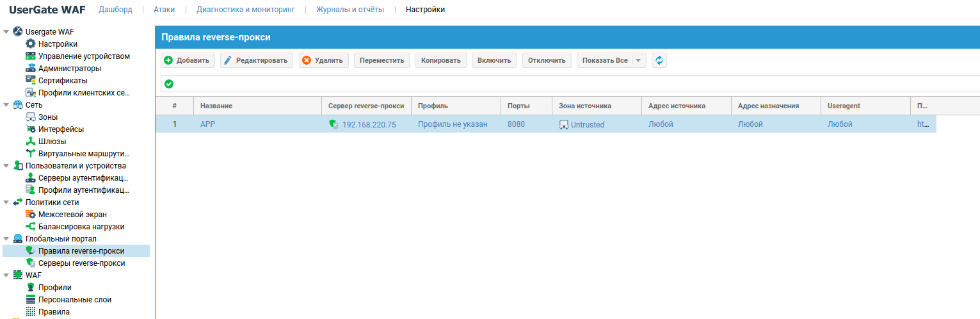Switch to the Настройки top tab
This screenshot has height=319, width=980.
click(x=425, y=10)
